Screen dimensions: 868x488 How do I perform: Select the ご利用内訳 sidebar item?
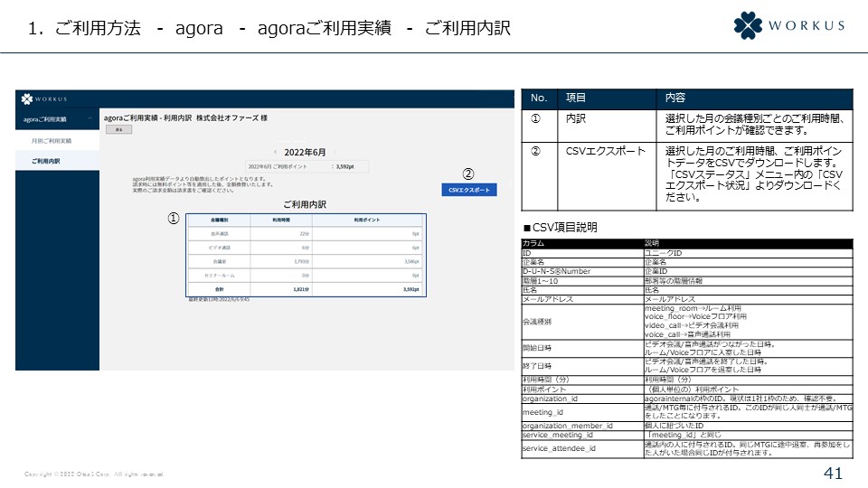45,161
